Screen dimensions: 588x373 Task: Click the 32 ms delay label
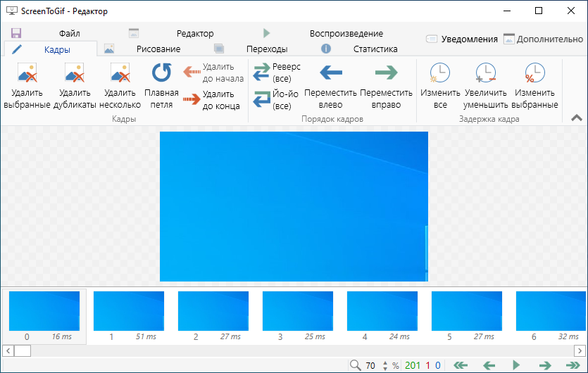pyautogui.click(x=568, y=336)
